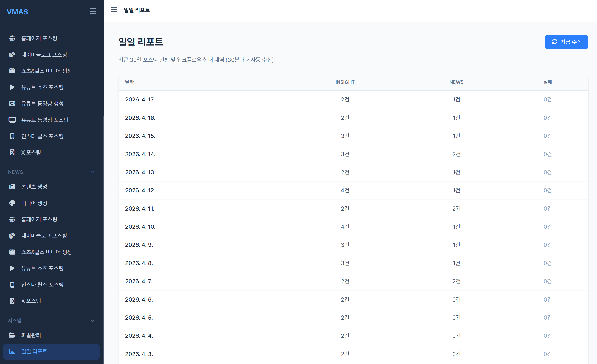Click the 콘텐츠 생성 newspaper icon
Screen dimensions: 597x364
(12, 187)
